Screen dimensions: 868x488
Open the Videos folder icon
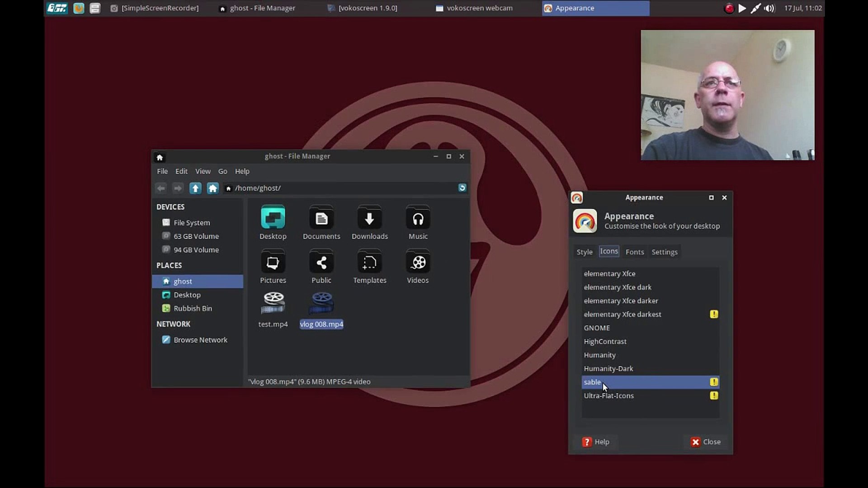pyautogui.click(x=418, y=262)
